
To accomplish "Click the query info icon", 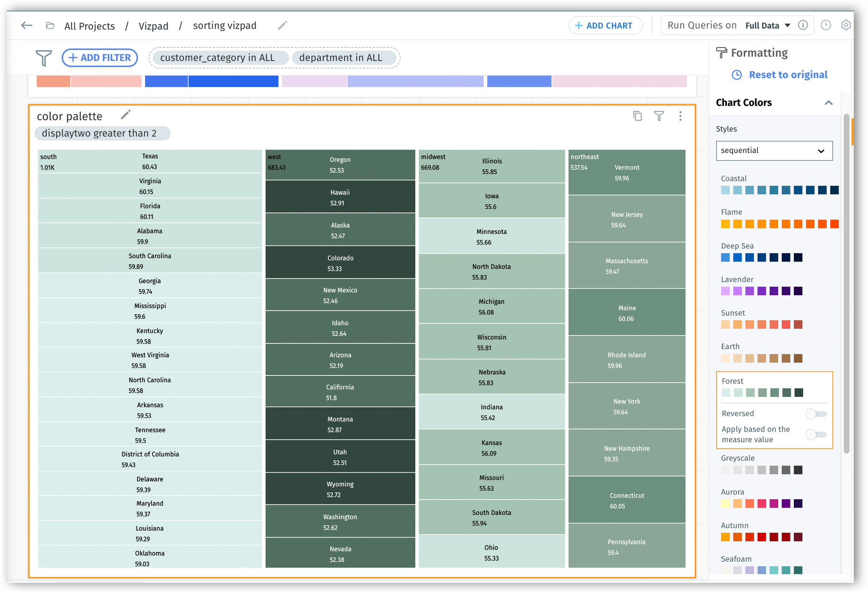I will pos(803,25).
